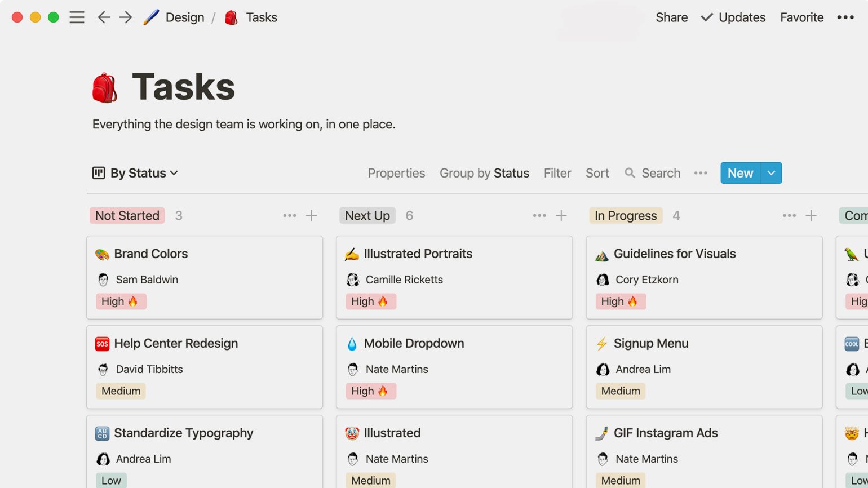Click the Tasks breadcrumb backpack icon
The width and height of the screenshot is (868, 488).
pos(231,17)
